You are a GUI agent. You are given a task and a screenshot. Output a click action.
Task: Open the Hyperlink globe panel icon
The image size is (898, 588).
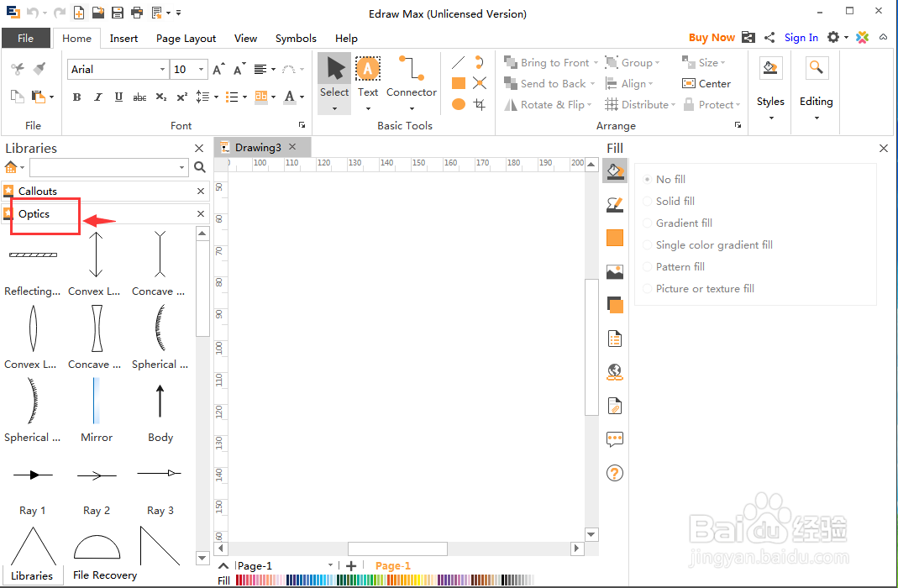point(615,372)
